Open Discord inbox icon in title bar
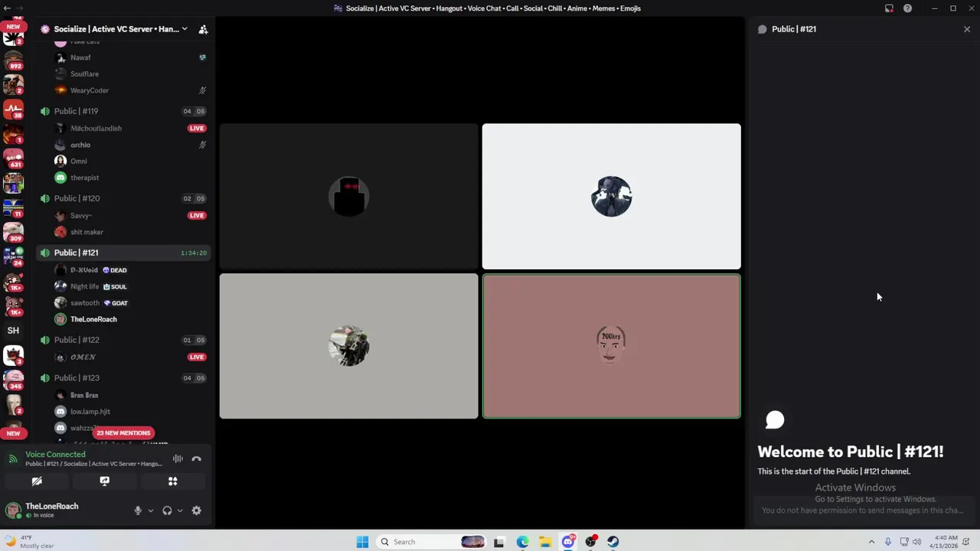980x551 pixels. pyautogui.click(x=889, y=8)
